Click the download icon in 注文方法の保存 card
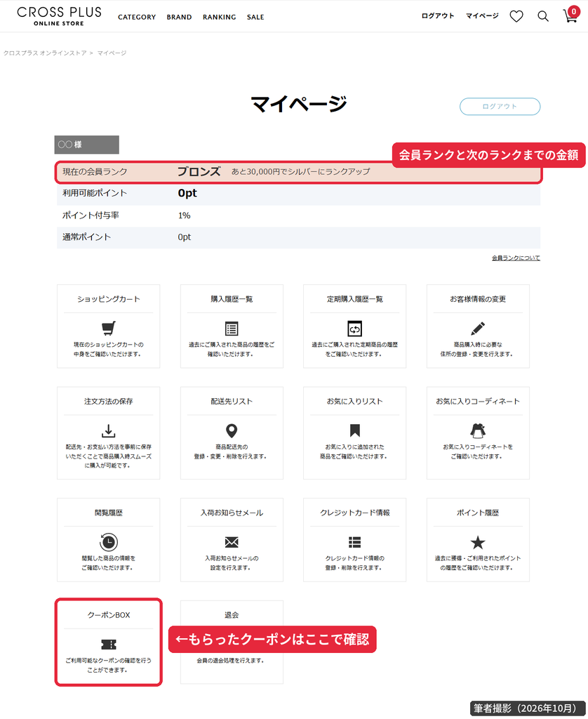The height and width of the screenshot is (719, 588). [x=109, y=431]
